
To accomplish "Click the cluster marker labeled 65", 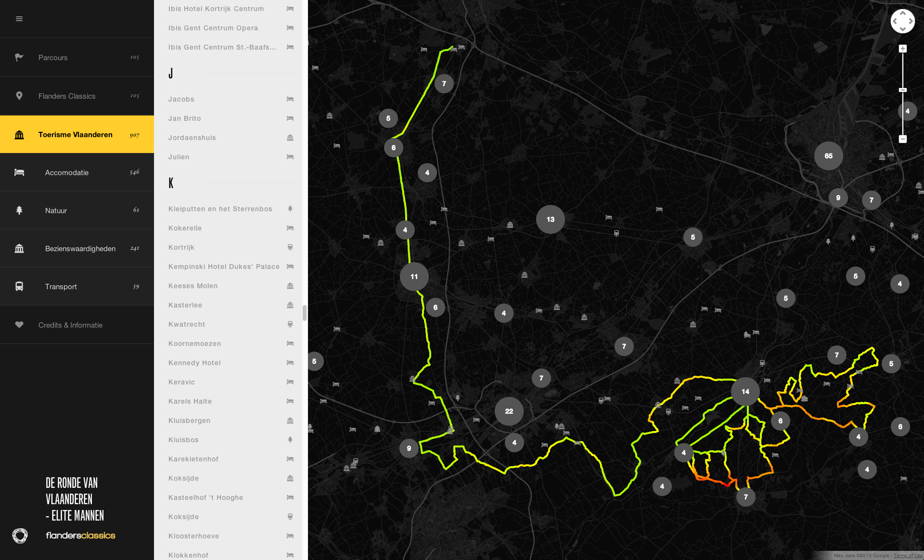I will pos(828,156).
